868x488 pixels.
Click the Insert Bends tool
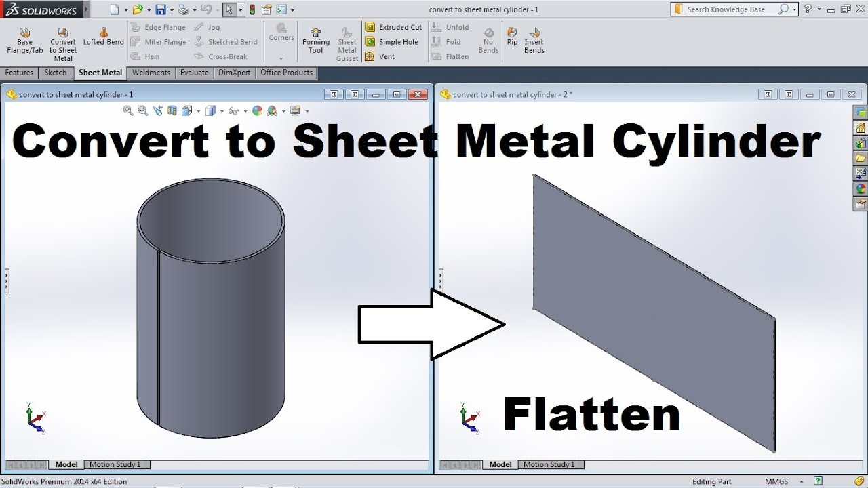534,41
